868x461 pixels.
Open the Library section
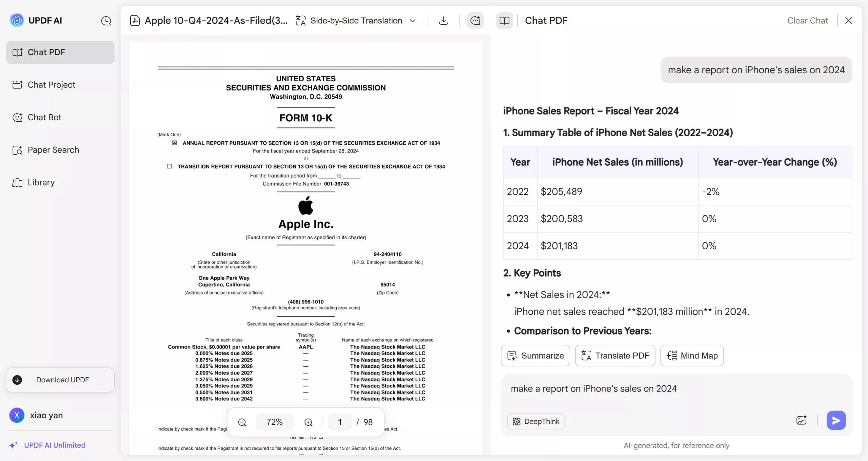coord(41,182)
